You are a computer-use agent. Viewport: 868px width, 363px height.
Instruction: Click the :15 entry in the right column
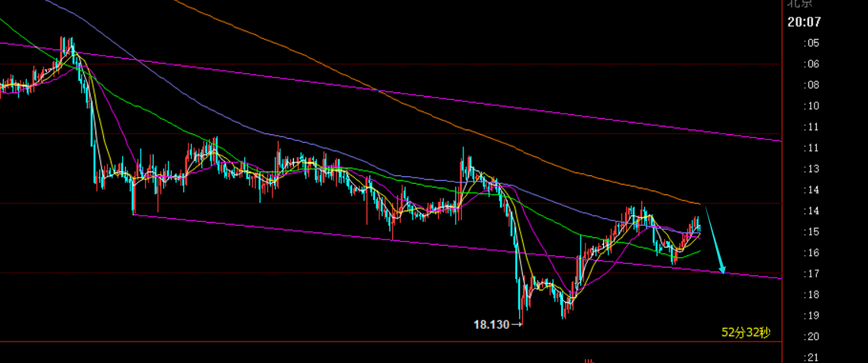pyautogui.click(x=812, y=232)
